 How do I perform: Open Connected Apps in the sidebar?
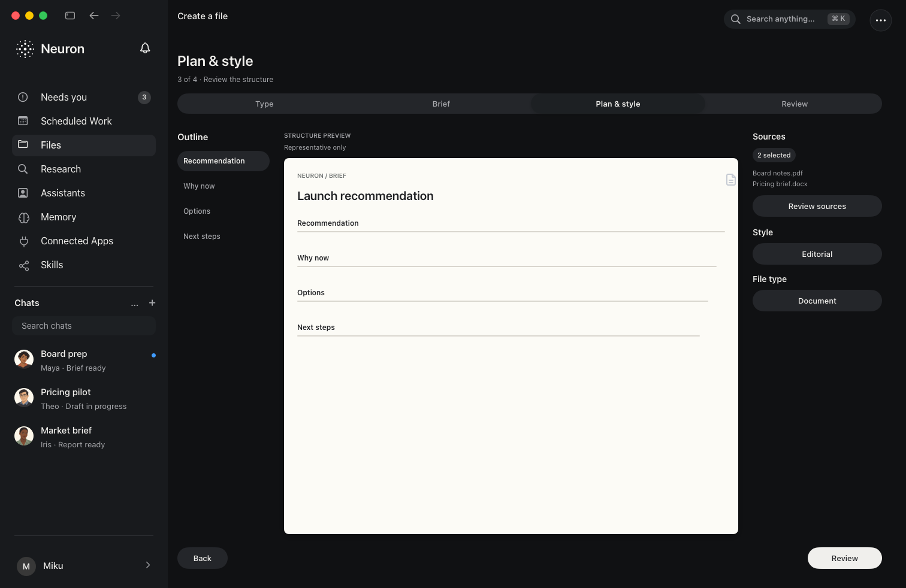(84, 241)
